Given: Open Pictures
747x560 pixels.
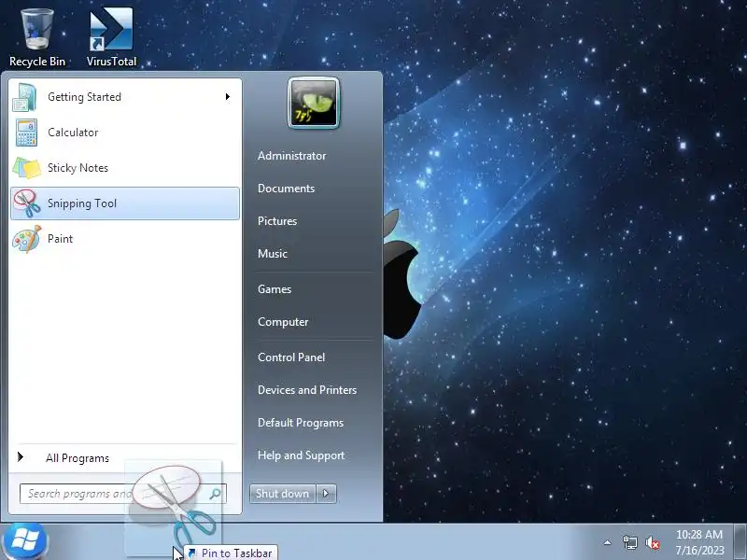Looking at the screenshot, I should pyautogui.click(x=276, y=221).
